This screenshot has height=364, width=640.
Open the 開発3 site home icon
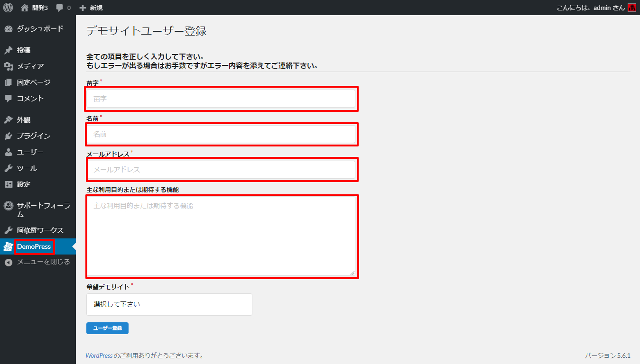[x=25, y=8]
